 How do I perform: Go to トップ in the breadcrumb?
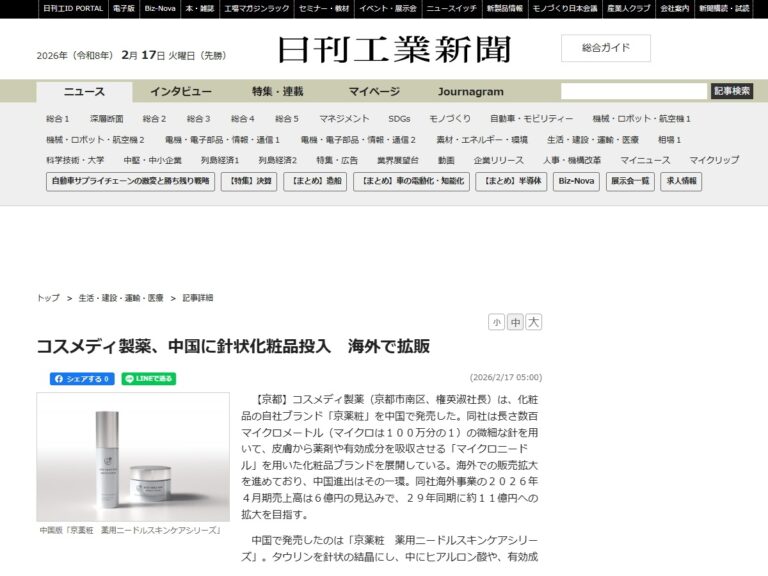point(48,298)
